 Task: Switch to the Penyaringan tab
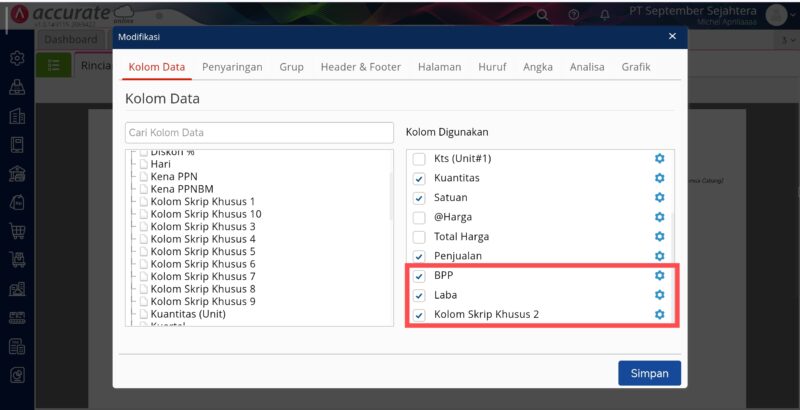pos(232,67)
